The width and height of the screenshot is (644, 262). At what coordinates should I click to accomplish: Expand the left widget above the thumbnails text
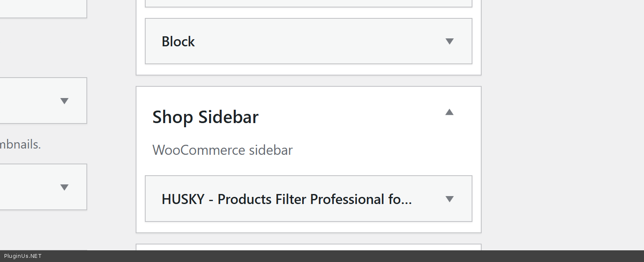click(x=64, y=101)
